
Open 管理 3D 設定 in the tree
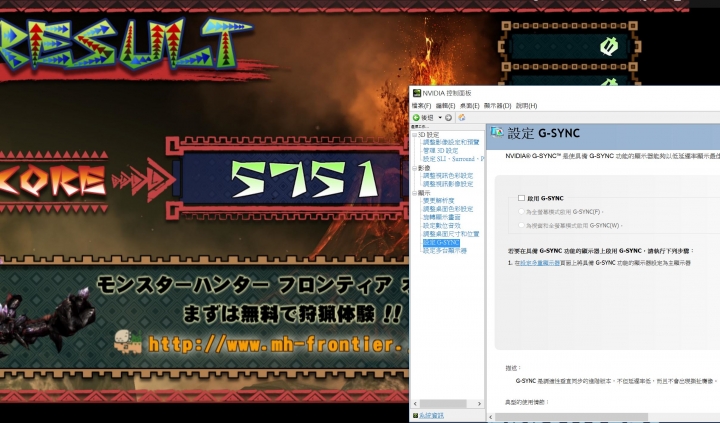[x=440, y=151]
